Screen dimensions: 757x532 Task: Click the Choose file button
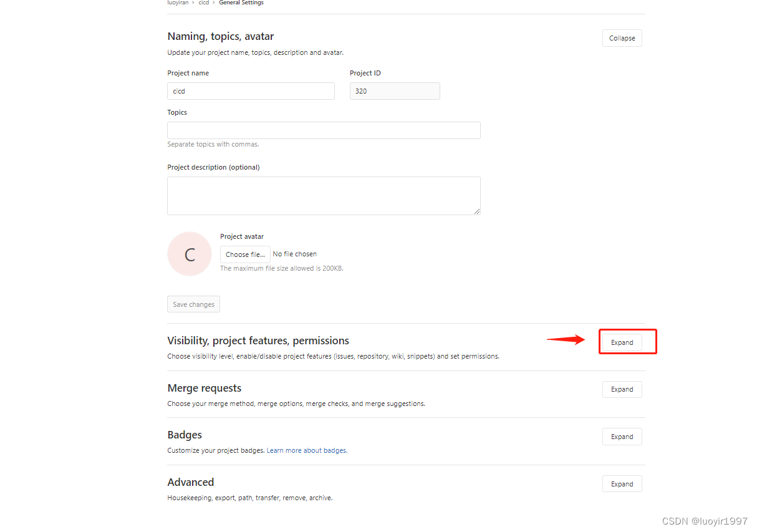[245, 254]
